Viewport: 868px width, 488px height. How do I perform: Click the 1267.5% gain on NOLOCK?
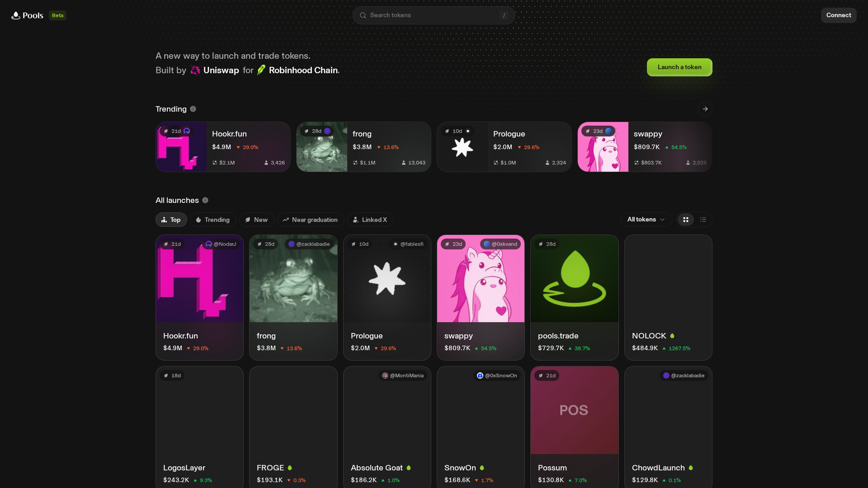pos(676,348)
